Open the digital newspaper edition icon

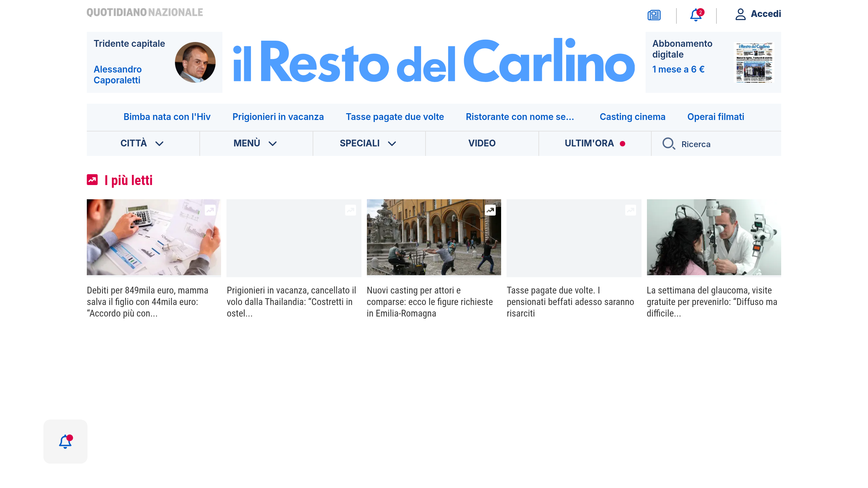pyautogui.click(x=654, y=15)
